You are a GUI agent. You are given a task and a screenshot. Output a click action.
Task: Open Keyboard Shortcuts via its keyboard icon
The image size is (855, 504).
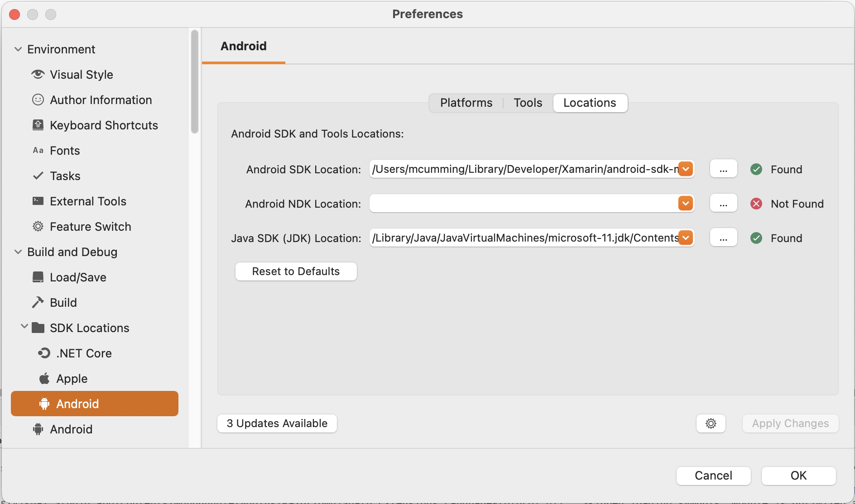point(38,125)
